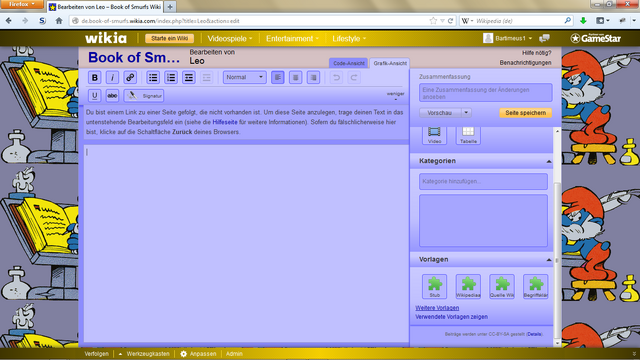Open the Firefox downloads arrow
Viewport: 640px width, 360px height.
583,21
